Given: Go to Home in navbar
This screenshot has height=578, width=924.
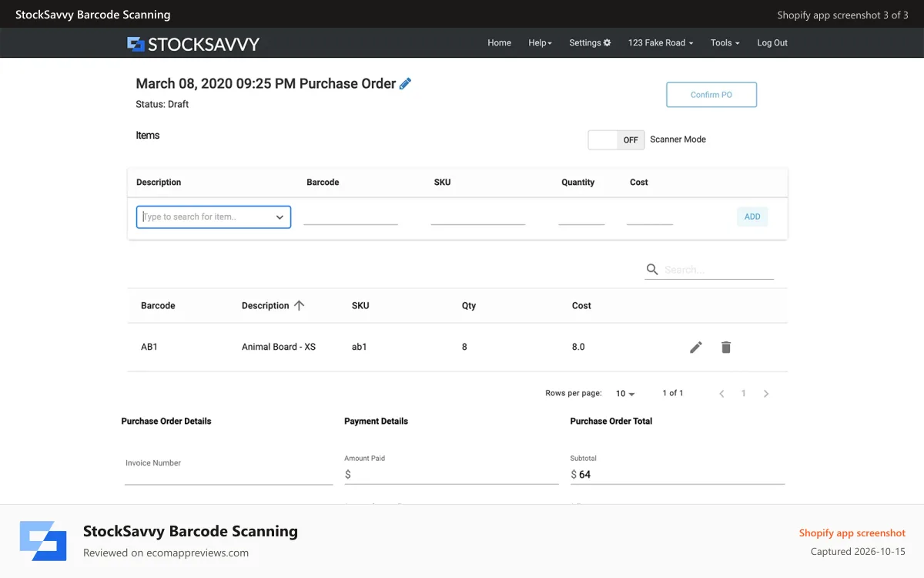Looking at the screenshot, I should click(499, 43).
